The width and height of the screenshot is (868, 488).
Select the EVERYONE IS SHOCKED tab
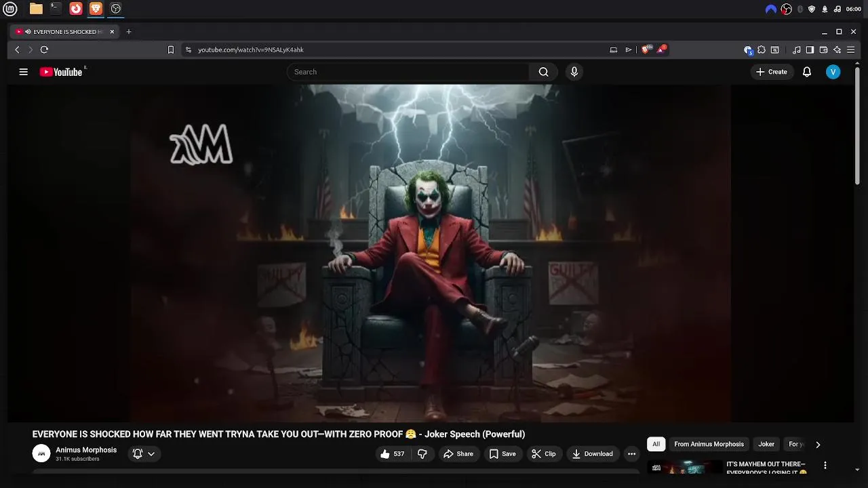(x=65, y=32)
